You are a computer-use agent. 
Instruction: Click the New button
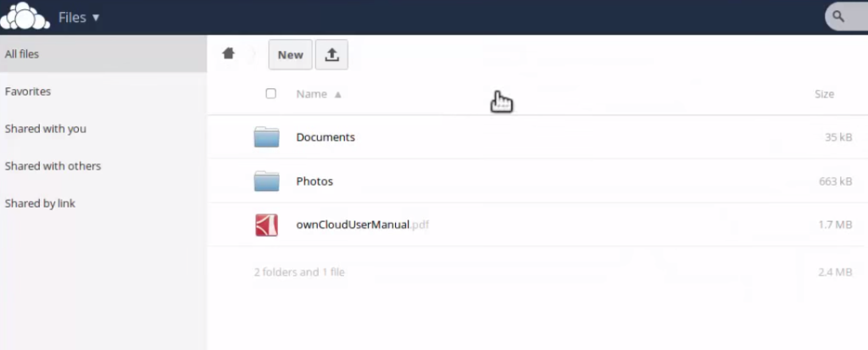(x=291, y=55)
